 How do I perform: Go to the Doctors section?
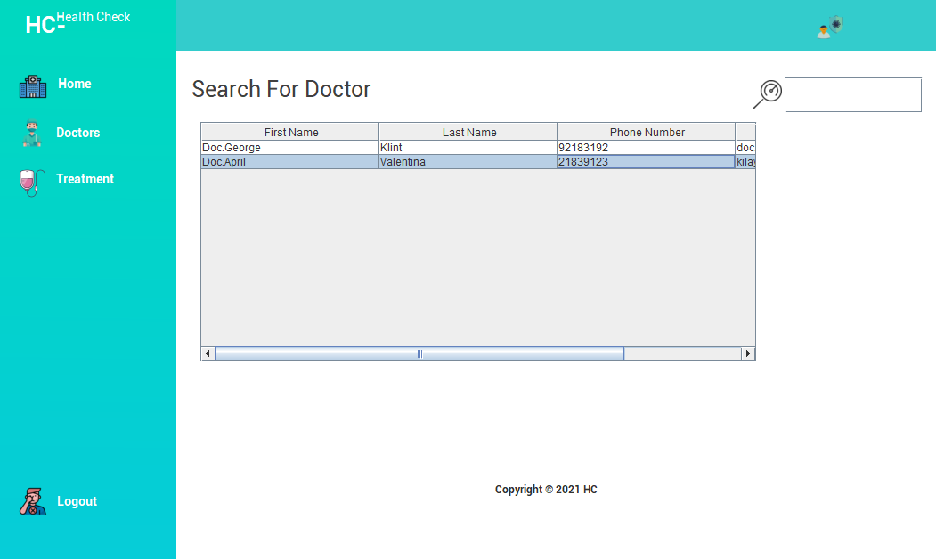coord(78,133)
